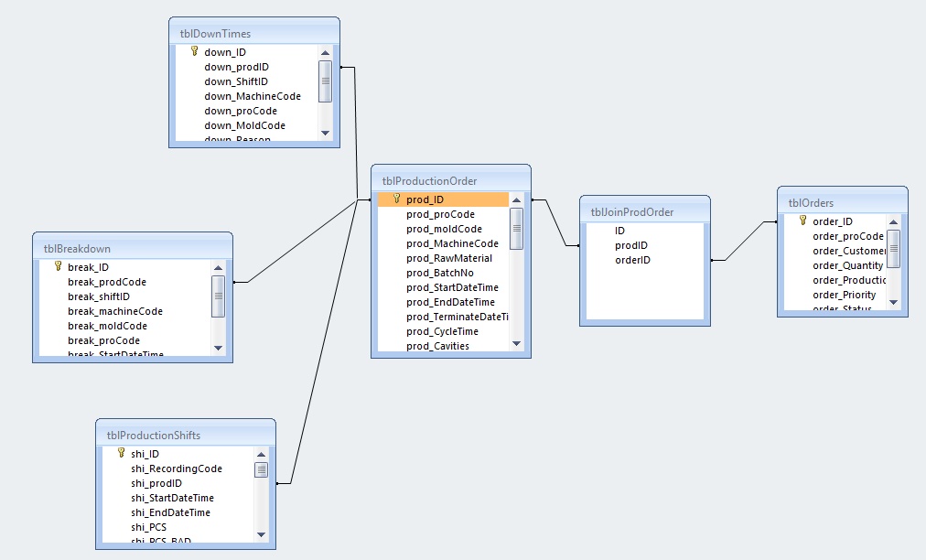Select the tblBreakdown table title bar
926x560 pixels.
133,248
